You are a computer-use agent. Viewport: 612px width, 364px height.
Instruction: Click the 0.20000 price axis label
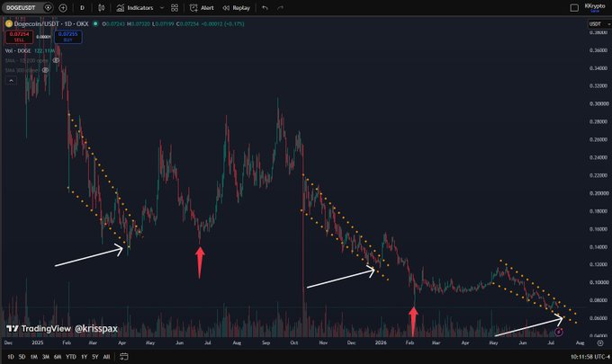[599, 193]
